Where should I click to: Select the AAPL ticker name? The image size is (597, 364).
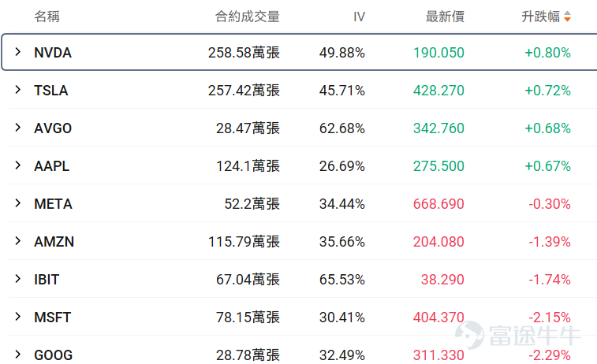tap(52, 166)
